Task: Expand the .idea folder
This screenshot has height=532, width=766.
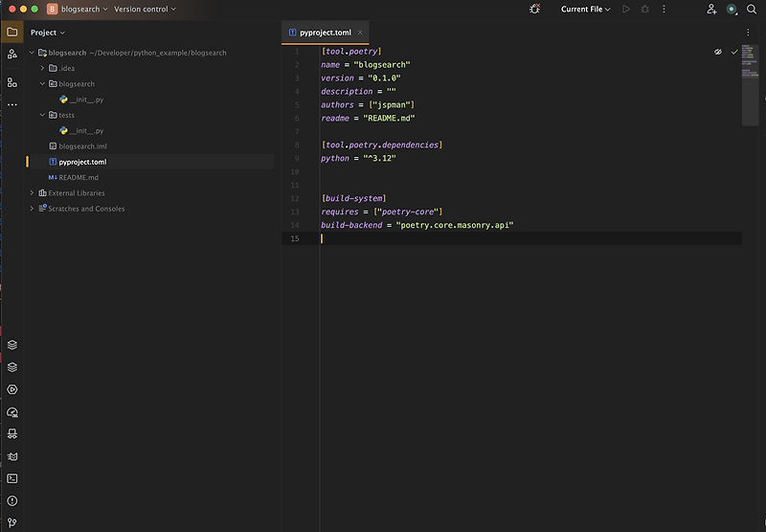Action: coord(42,68)
